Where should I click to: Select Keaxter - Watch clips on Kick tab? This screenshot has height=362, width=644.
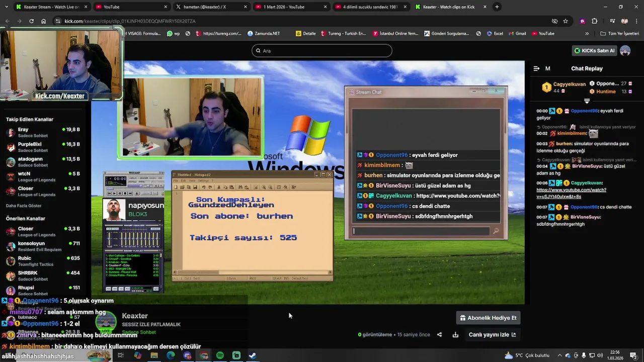(451, 7)
